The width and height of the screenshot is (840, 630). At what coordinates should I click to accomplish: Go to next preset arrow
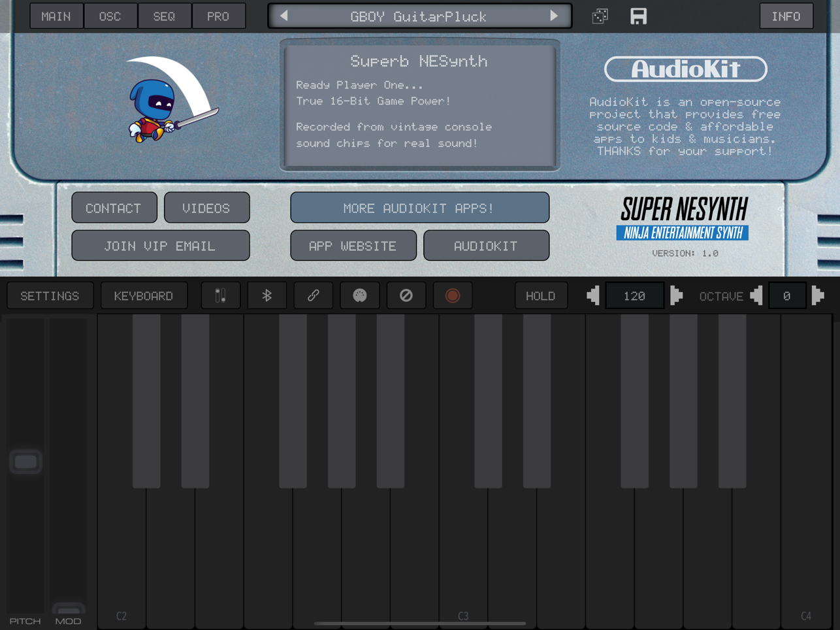pos(554,16)
